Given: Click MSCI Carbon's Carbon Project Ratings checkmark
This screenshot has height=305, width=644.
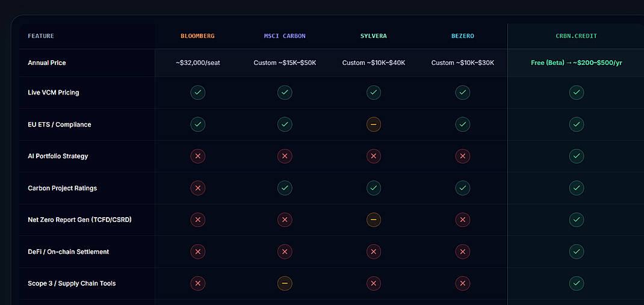Looking at the screenshot, I should tap(285, 188).
